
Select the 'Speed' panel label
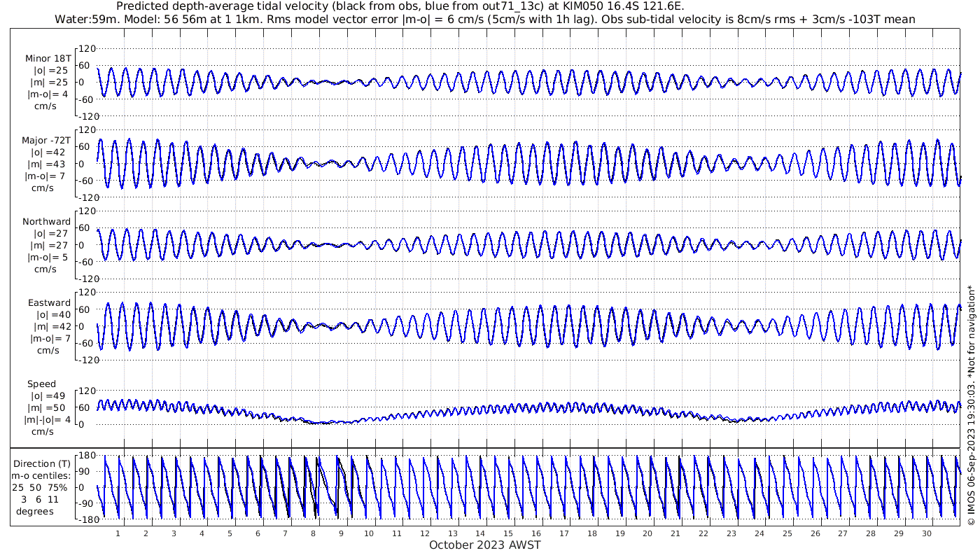pyautogui.click(x=42, y=384)
